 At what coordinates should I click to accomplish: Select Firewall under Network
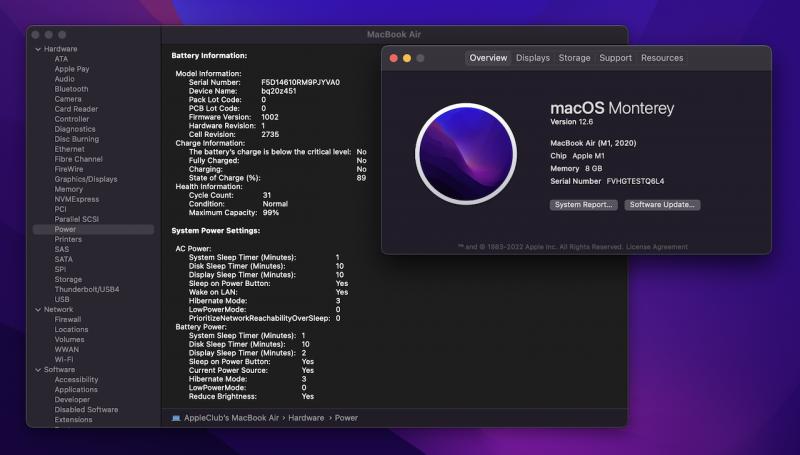[68, 319]
